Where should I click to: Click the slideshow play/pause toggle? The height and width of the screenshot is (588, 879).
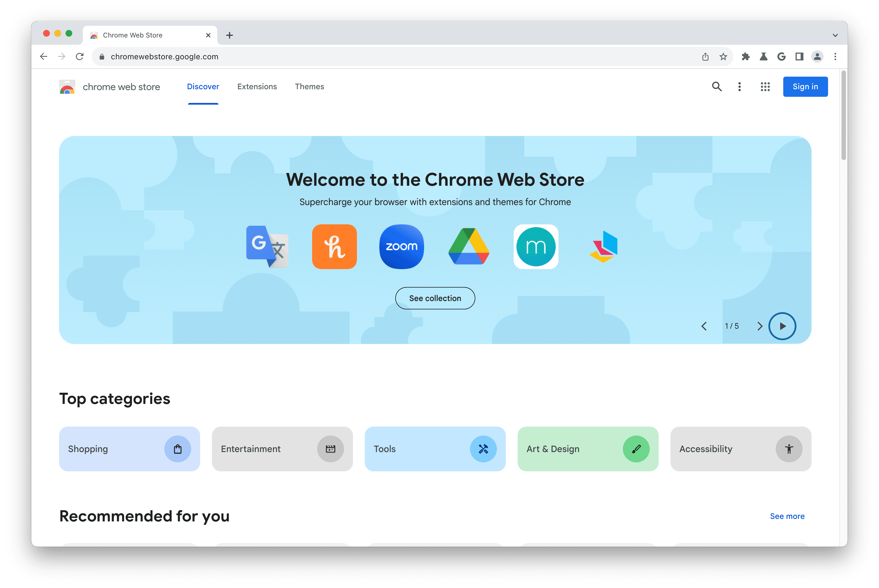click(x=782, y=326)
